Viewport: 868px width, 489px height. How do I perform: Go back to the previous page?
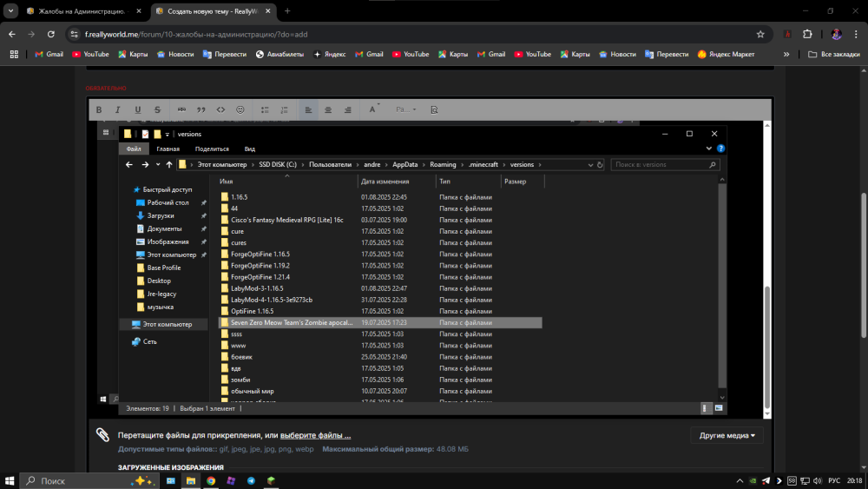coord(12,35)
